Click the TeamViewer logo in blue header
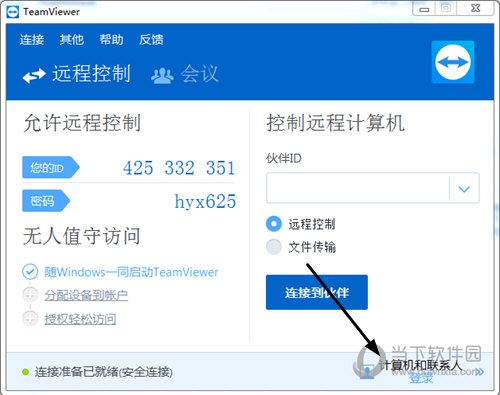 click(x=453, y=62)
